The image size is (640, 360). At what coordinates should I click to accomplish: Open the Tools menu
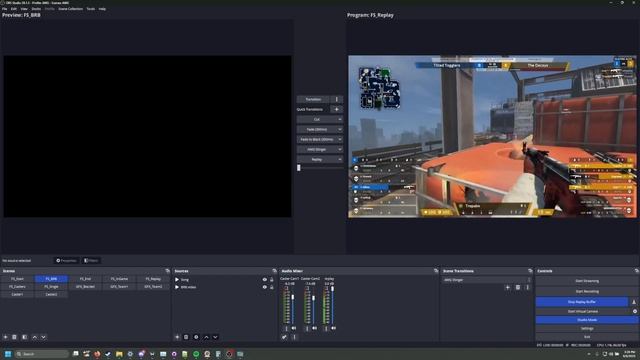coord(91,9)
